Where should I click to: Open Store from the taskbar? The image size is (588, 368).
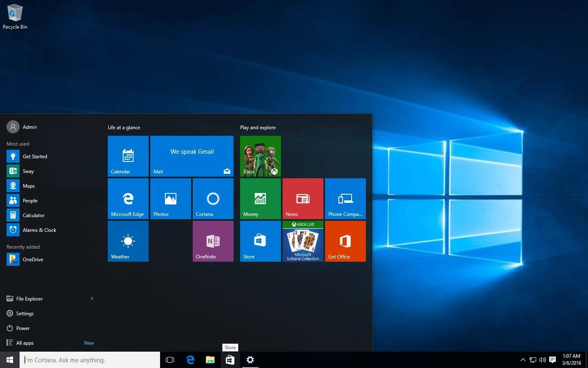[x=230, y=360]
